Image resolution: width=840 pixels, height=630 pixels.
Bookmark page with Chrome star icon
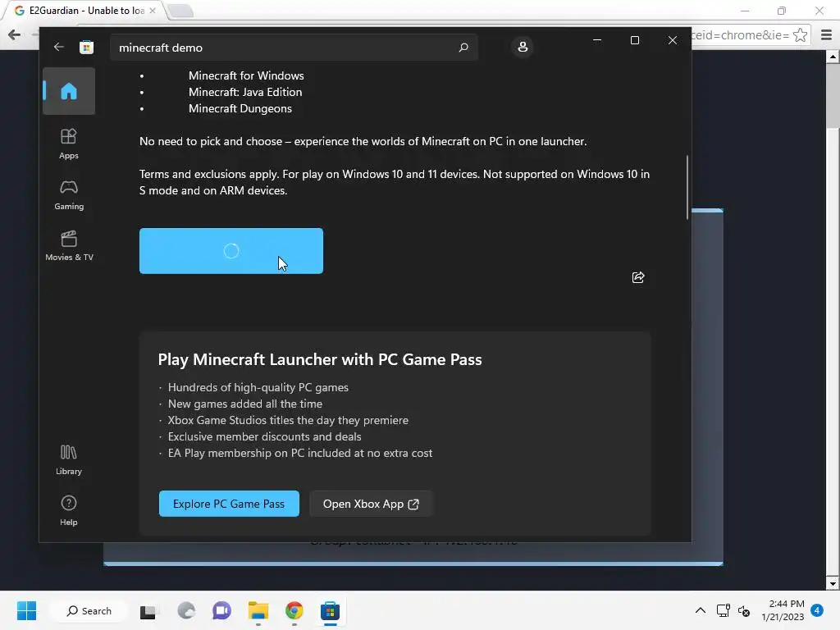tap(801, 35)
